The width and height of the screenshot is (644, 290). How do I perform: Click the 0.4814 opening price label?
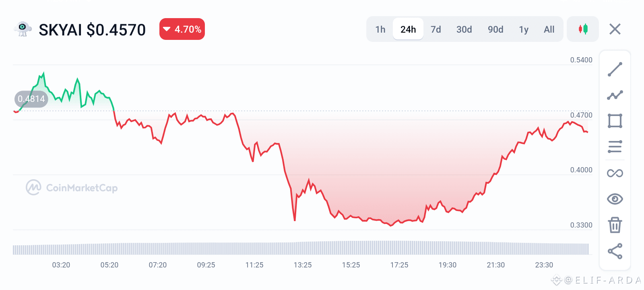click(x=31, y=99)
